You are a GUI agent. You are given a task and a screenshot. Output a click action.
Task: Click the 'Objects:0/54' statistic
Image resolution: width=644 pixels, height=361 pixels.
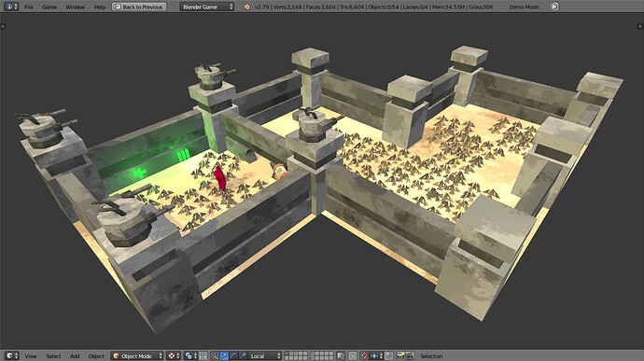click(383, 7)
